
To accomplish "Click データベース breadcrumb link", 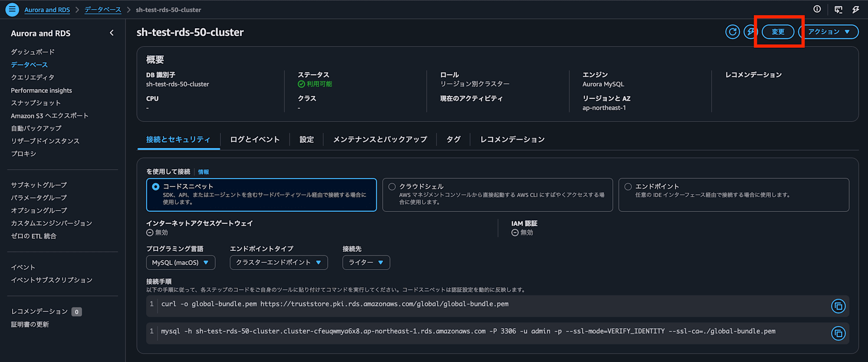I will tap(103, 10).
